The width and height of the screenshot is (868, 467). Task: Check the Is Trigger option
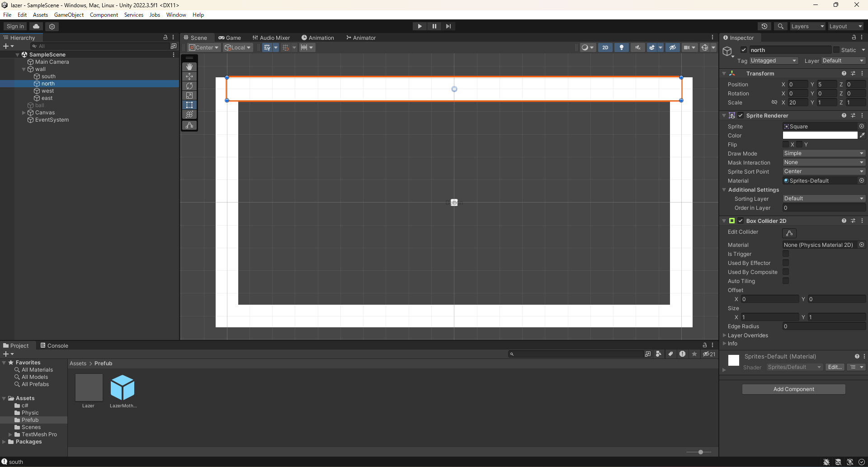pos(786,254)
